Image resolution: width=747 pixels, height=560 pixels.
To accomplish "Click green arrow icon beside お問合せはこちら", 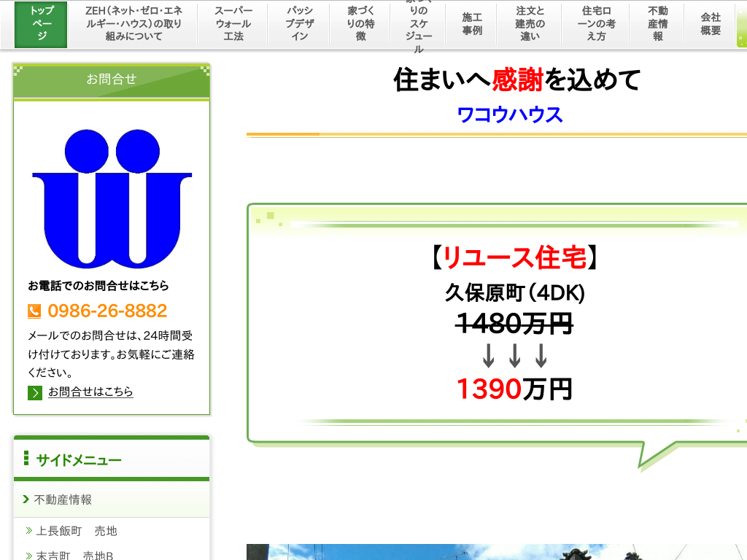I will 35,392.
